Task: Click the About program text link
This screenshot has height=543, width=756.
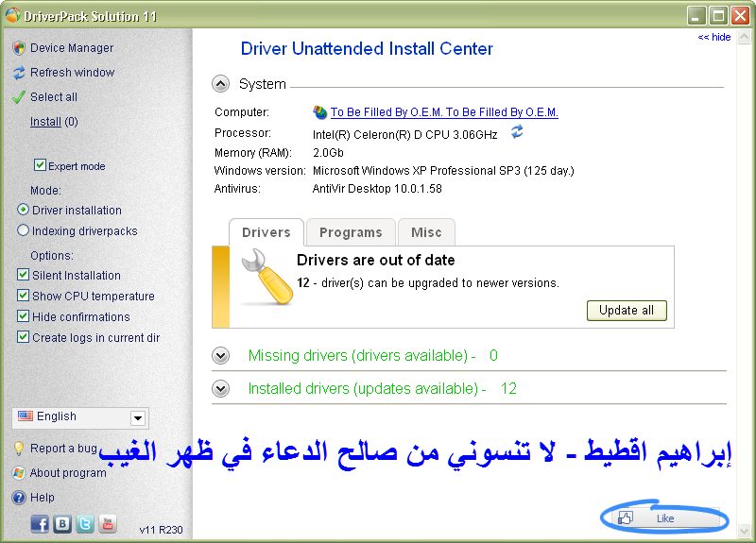Action: pos(68,473)
